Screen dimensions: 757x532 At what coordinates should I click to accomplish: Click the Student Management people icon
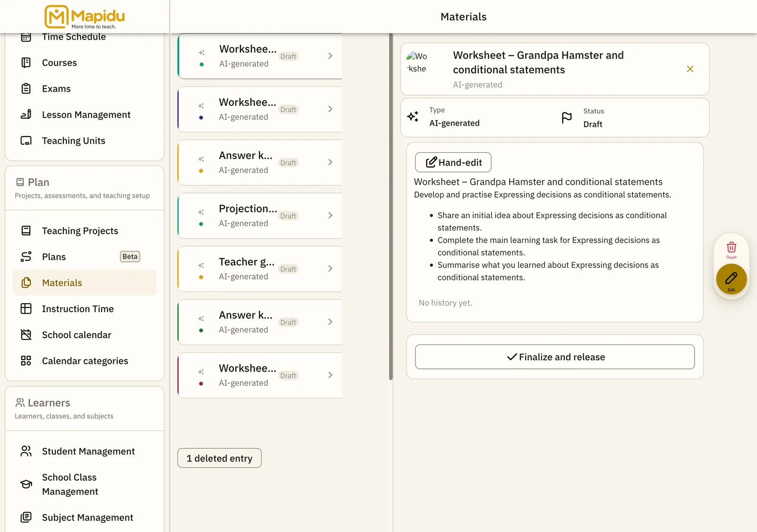coord(26,451)
